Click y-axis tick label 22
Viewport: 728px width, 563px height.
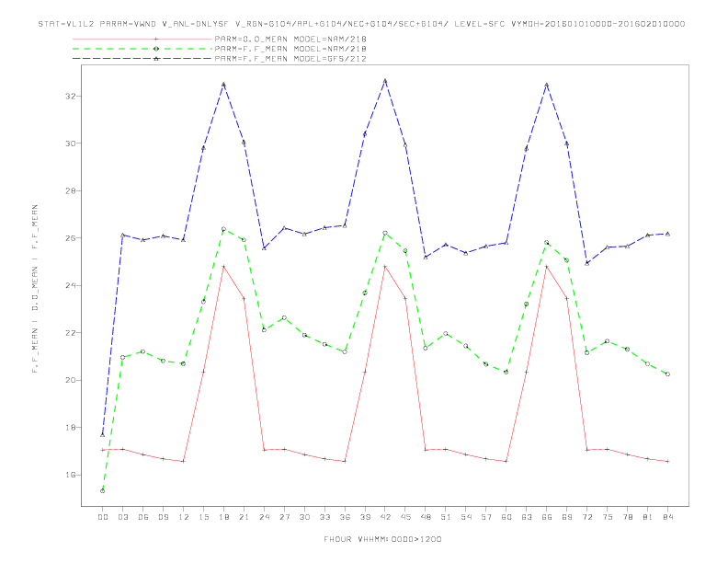[70, 333]
